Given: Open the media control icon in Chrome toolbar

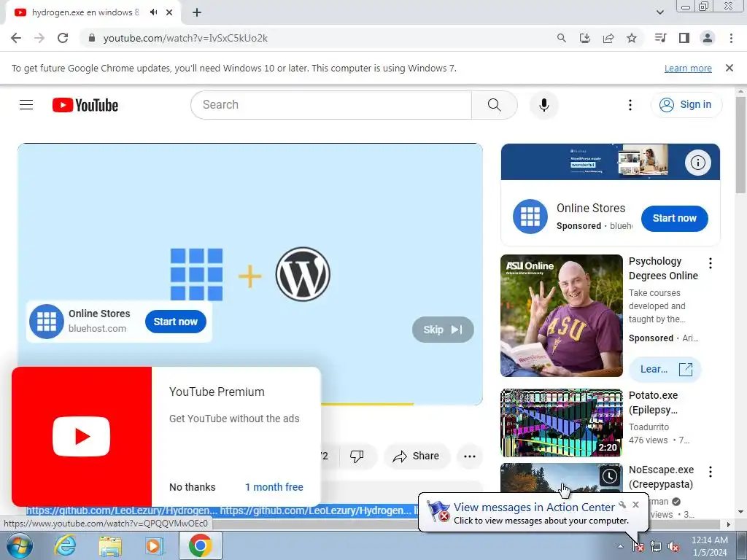Looking at the screenshot, I should pyautogui.click(x=660, y=38).
